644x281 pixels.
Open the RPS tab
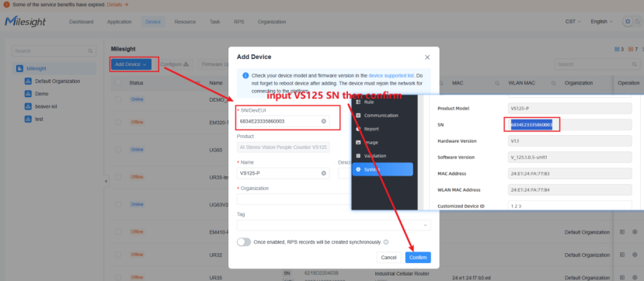(238, 22)
